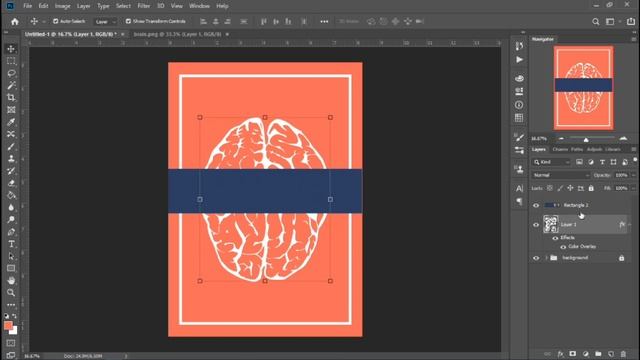Viewport: 640px width, 360px height.
Task: Click the Navigator zoom percentage field
Action: [x=539, y=139]
